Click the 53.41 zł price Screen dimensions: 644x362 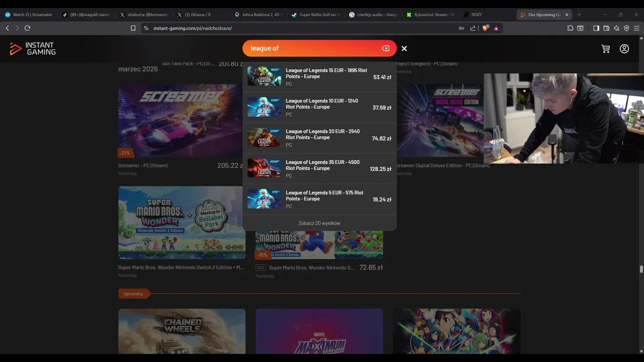[382, 77]
